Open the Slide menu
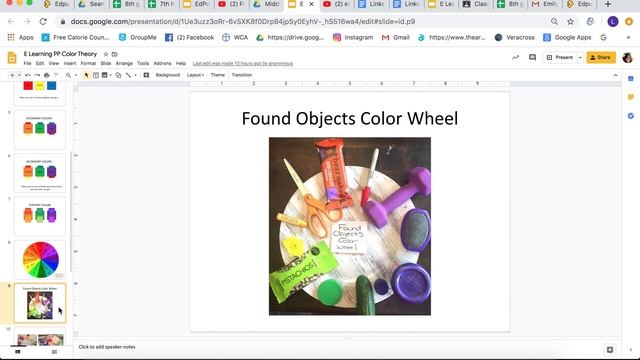The width and height of the screenshot is (640, 360). click(x=106, y=64)
